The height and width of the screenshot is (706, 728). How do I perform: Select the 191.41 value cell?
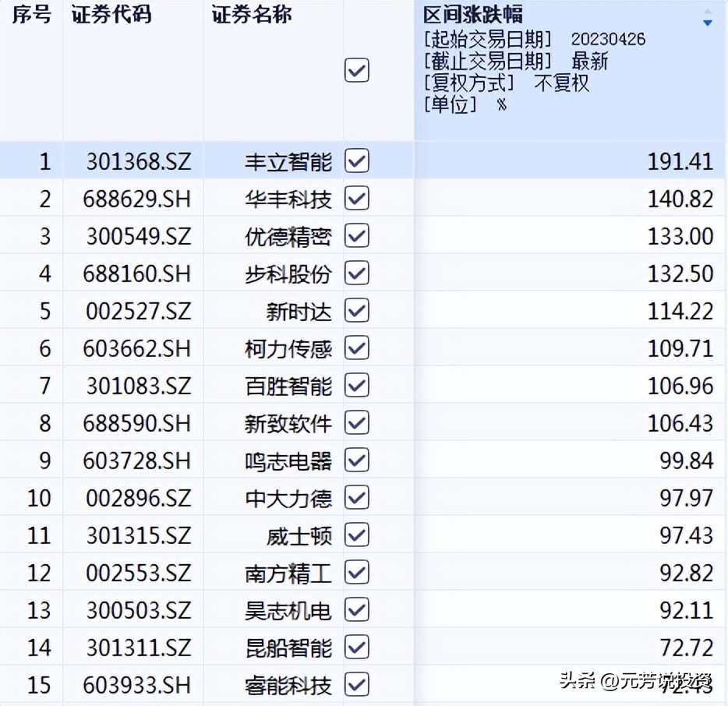(680, 161)
